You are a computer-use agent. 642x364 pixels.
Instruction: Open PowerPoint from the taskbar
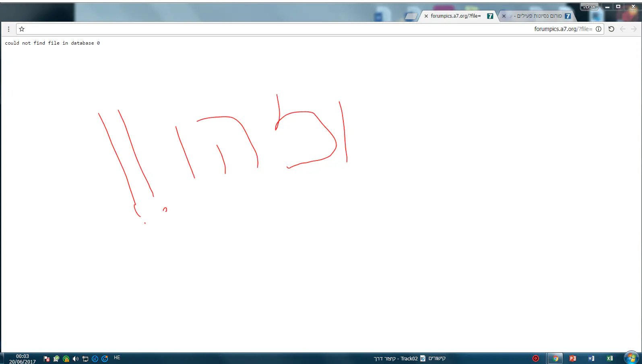(572, 358)
